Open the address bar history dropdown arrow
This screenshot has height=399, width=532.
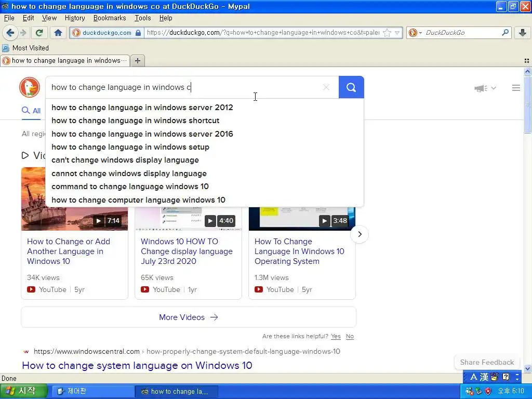[397, 33]
